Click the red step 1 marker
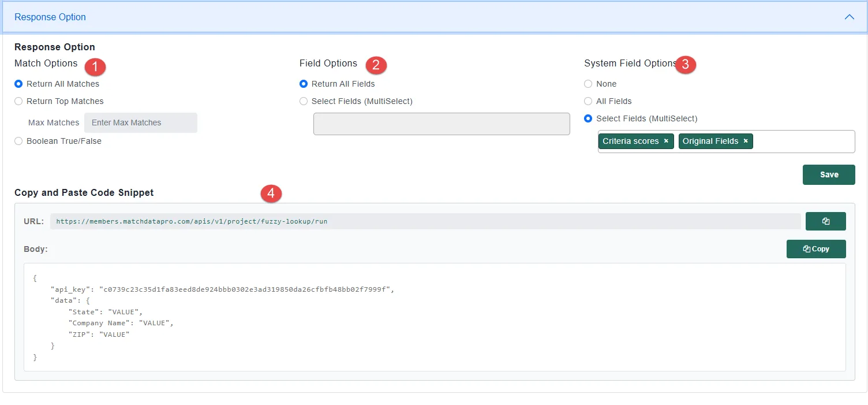Image resolution: width=868 pixels, height=405 pixels. click(95, 66)
